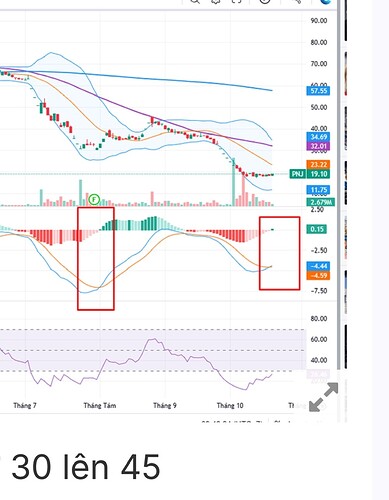Image resolution: width=389 pixels, height=500 pixels.
Task: Click the green 0.15 MACD histogram label
Action: 317,229
